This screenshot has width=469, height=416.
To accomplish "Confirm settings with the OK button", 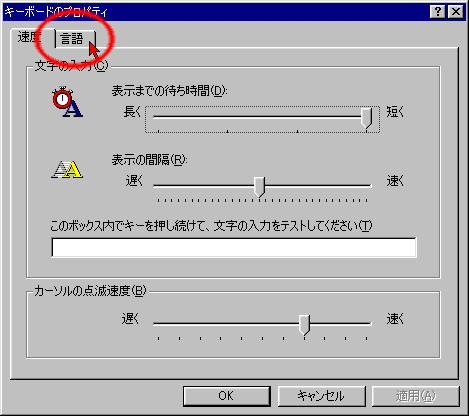I will (x=226, y=396).
